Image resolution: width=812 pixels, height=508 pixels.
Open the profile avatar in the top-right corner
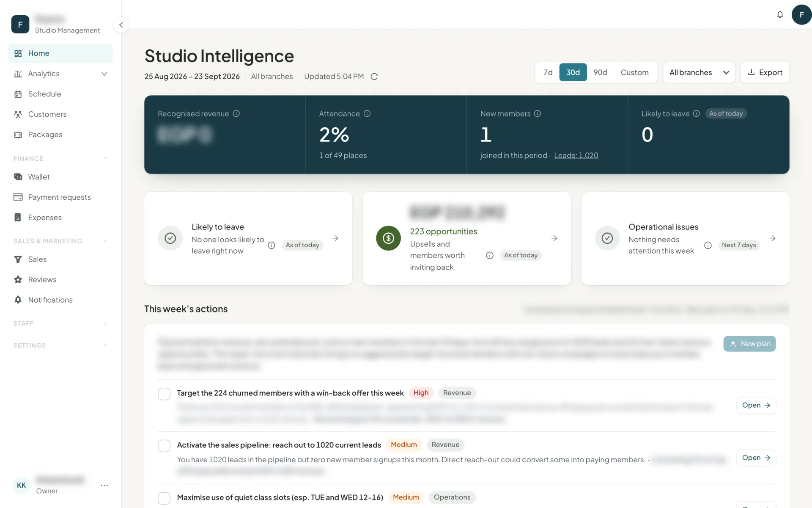801,14
